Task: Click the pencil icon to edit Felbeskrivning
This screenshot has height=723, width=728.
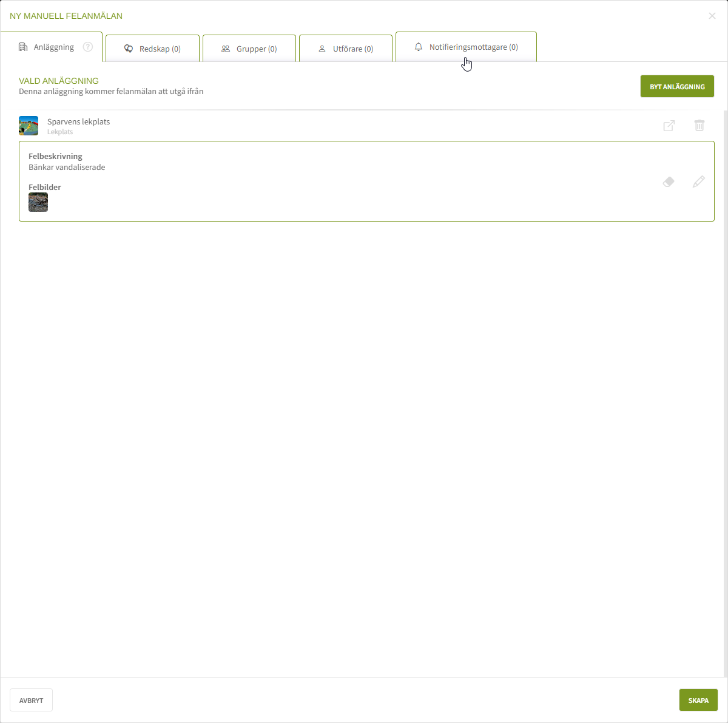Action: click(x=699, y=182)
